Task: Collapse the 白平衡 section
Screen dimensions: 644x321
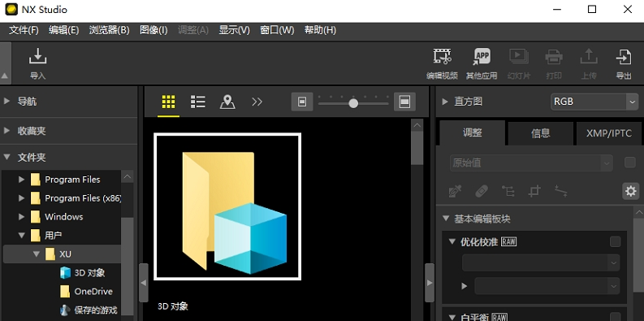Action: click(x=452, y=317)
